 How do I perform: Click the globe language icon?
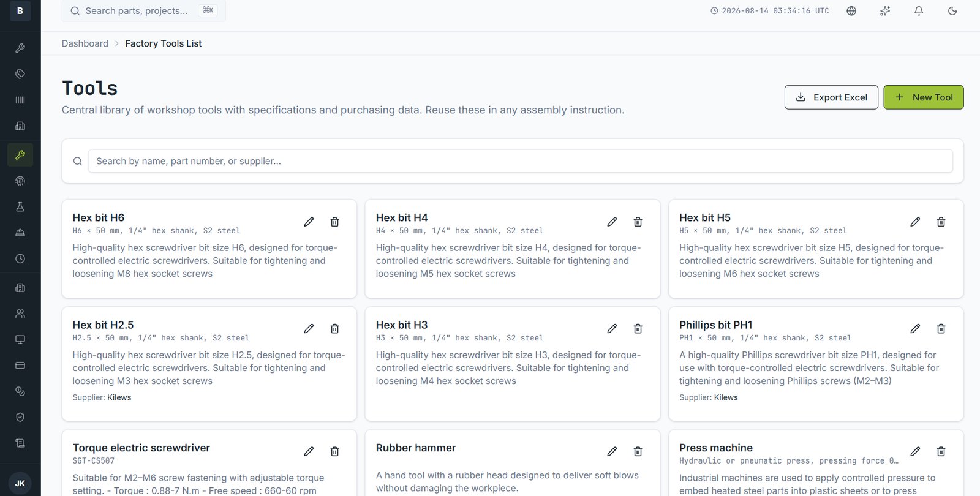851,11
